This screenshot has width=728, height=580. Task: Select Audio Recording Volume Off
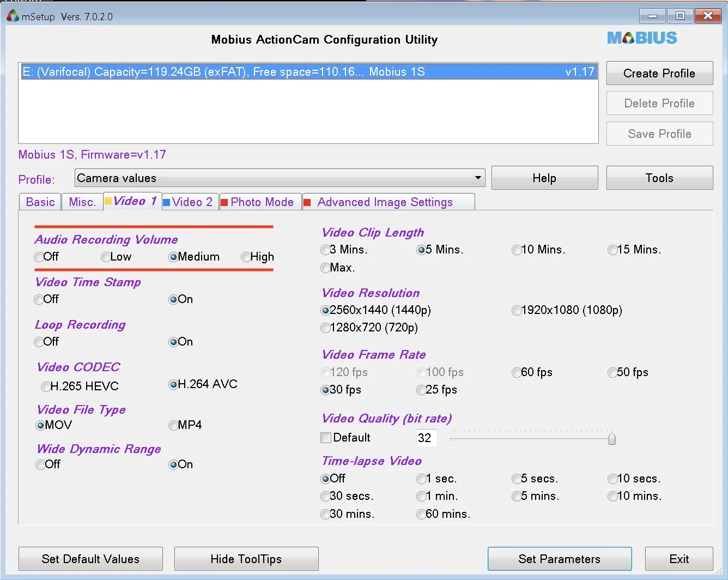[x=39, y=257]
